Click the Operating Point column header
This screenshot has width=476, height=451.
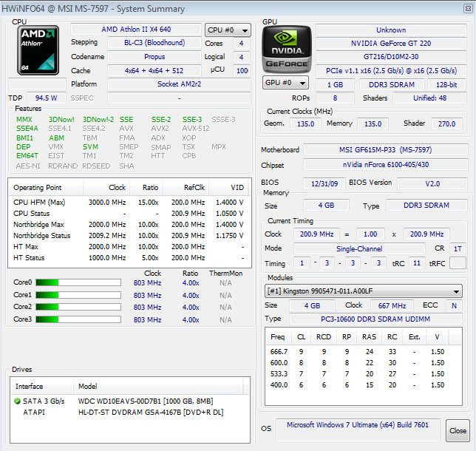46,187
